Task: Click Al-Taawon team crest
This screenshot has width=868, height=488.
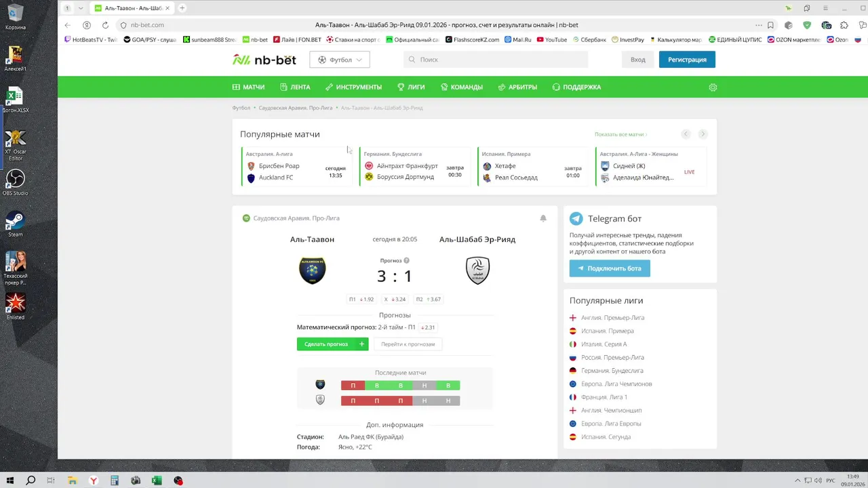Action: 313,270
